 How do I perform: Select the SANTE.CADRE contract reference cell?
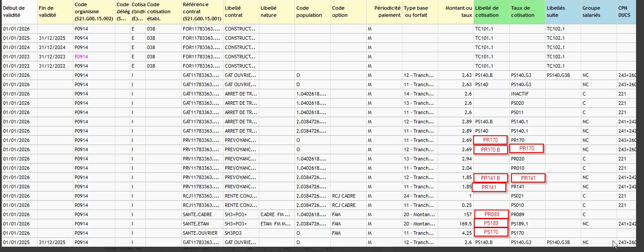(x=201, y=214)
